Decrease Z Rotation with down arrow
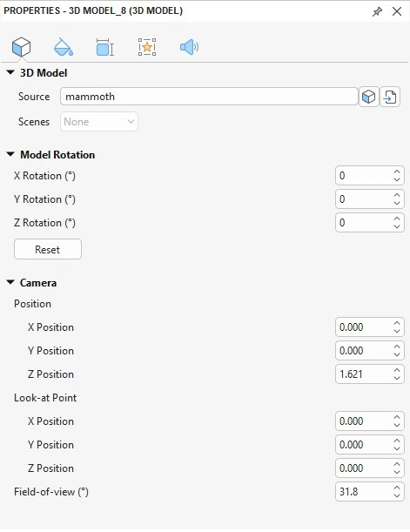This screenshot has height=532, width=410. click(397, 226)
